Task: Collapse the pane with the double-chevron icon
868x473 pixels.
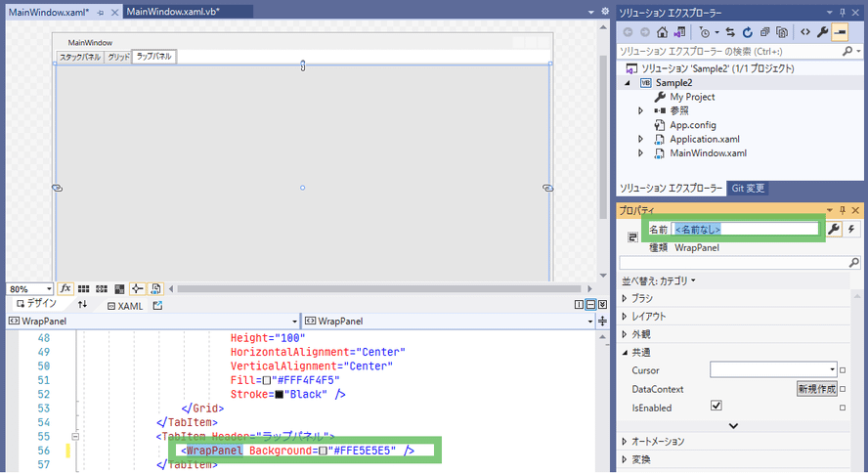Action: 602,305
